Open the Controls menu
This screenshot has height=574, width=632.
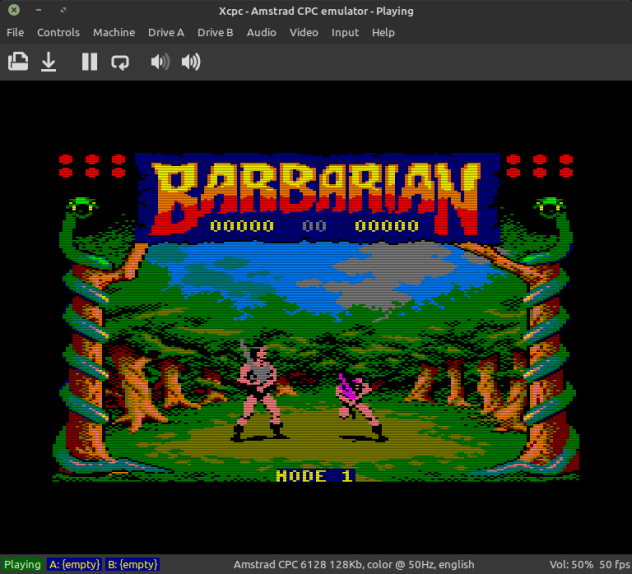coord(58,32)
